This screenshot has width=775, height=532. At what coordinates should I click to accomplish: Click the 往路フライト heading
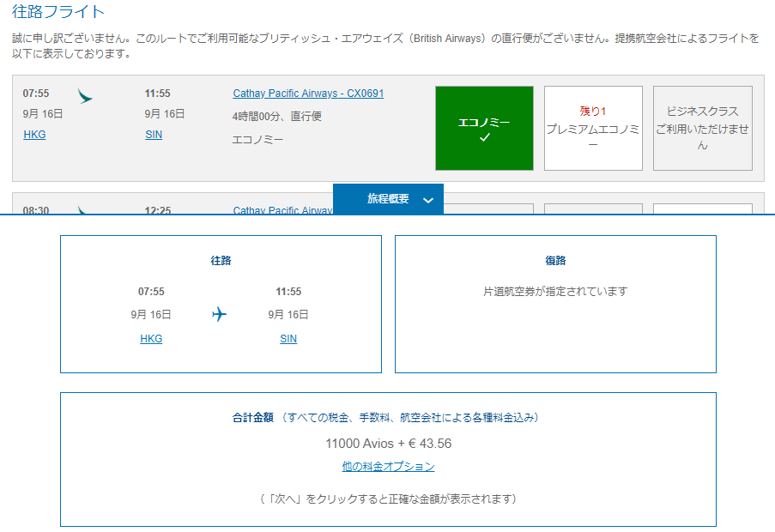click(58, 11)
